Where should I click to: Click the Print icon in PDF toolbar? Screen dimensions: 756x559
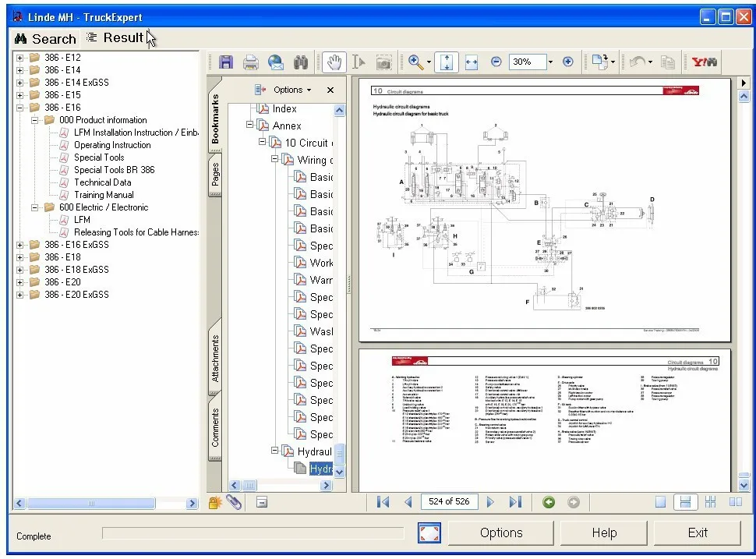point(251,62)
